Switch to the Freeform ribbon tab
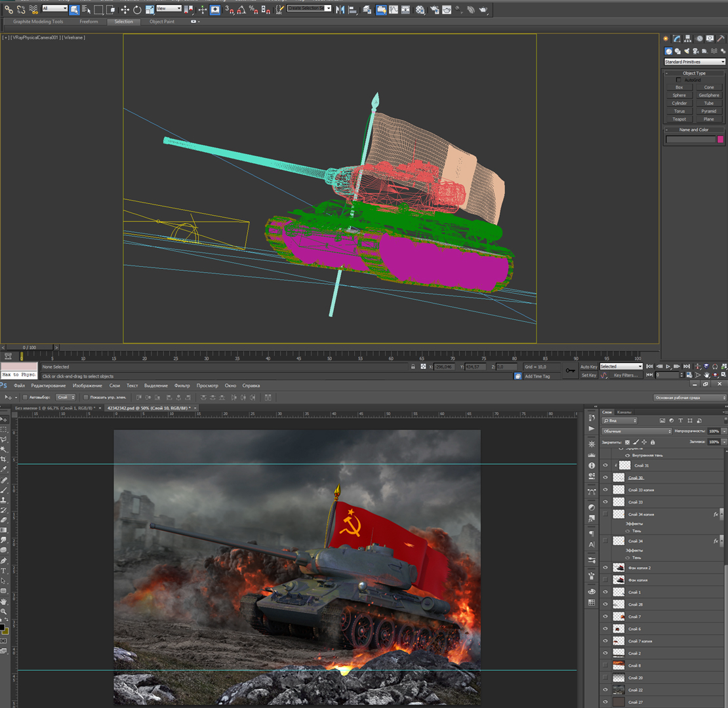This screenshot has height=708, width=728. coord(89,22)
